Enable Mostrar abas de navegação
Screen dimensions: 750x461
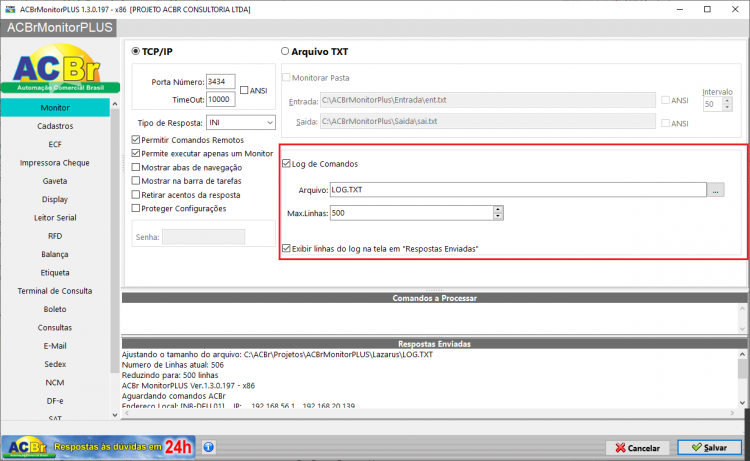(136, 167)
